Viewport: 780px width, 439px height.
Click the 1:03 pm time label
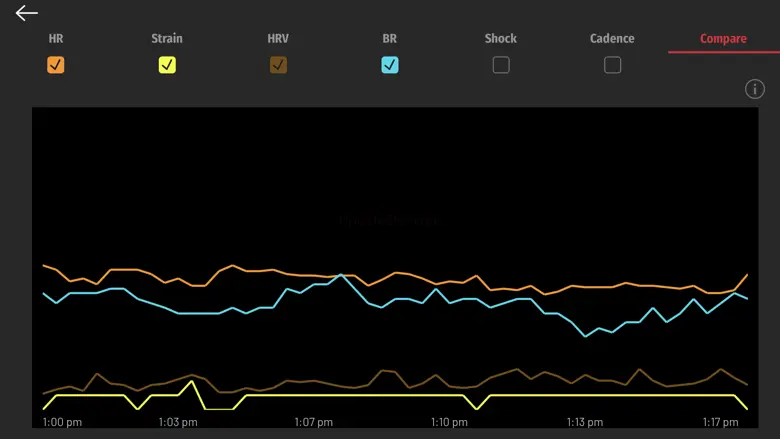[178, 422]
